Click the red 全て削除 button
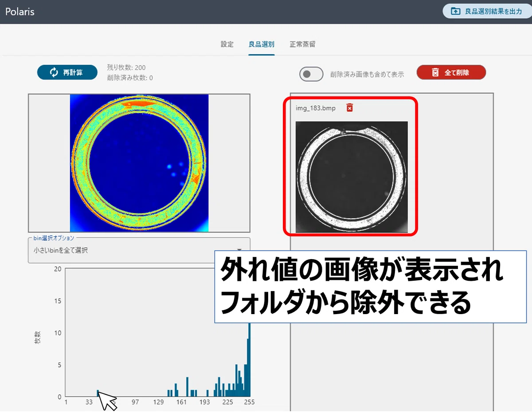Screen dimensions: 532x417 [451, 72]
